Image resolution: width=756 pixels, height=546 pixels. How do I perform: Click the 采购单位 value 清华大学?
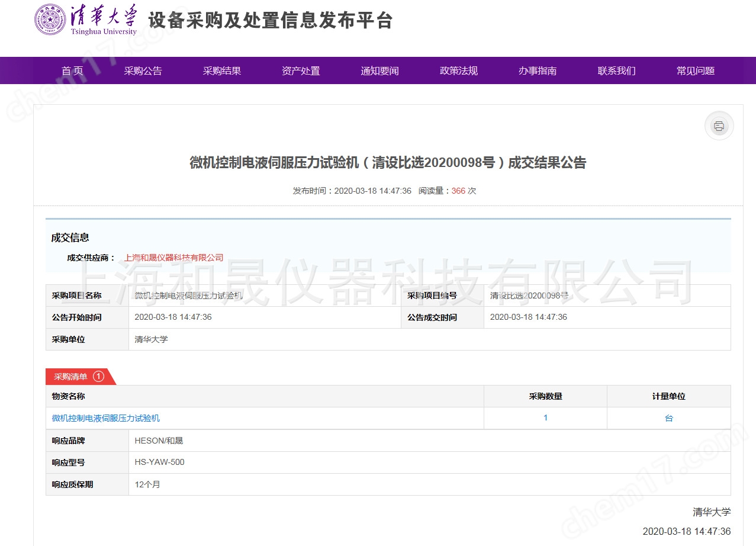152,339
